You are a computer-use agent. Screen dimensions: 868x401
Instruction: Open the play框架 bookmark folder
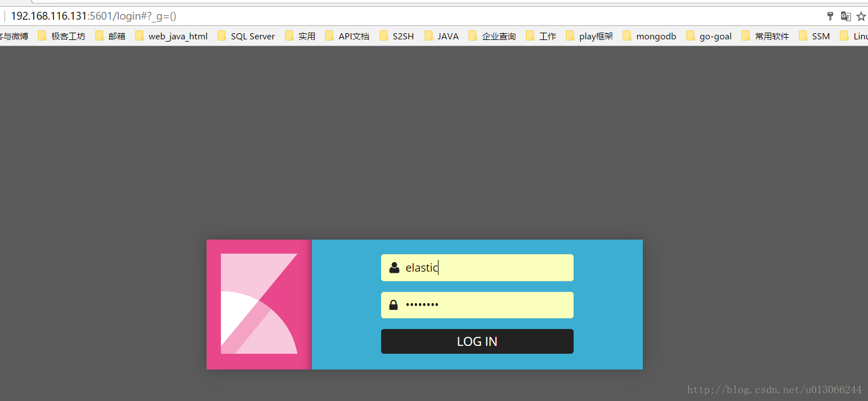click(589, 36)
